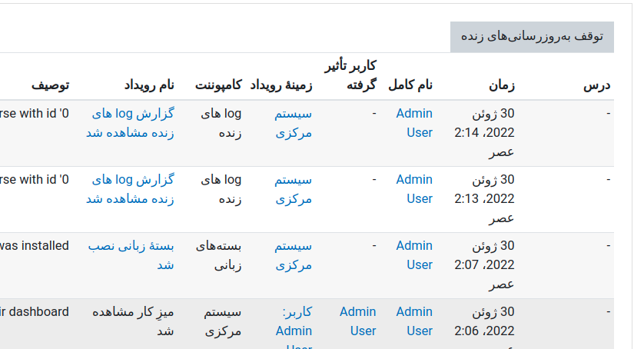Open affected user Admin User in last row
Screen dimensions: 644x349
(357, 321)
